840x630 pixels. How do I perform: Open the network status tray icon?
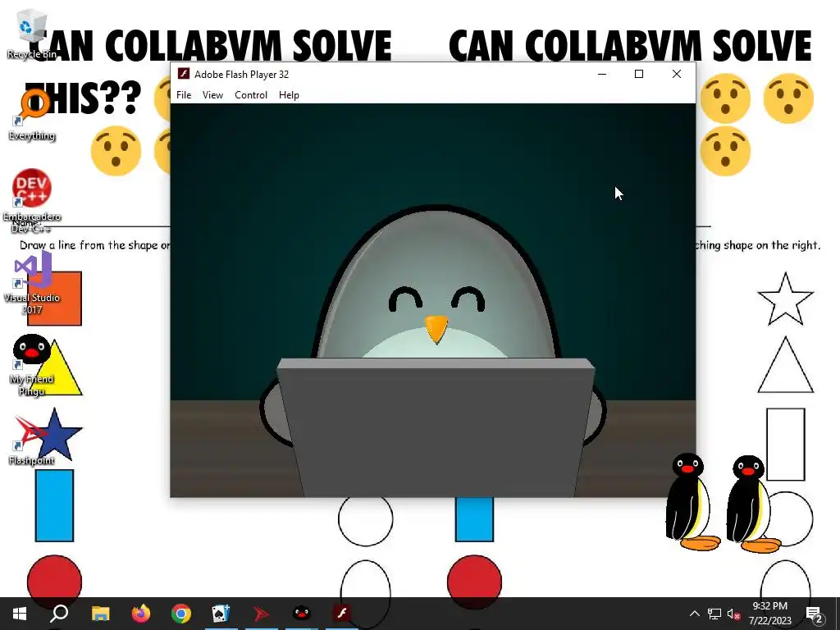[x=714, y=614]
